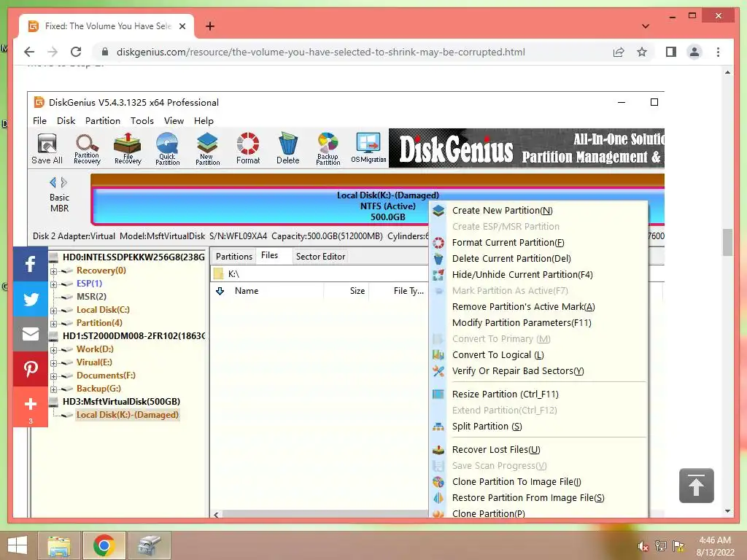Screen dimensions: 747x560
Task: Click browser share page icon
Action: [x=619, y=52]
